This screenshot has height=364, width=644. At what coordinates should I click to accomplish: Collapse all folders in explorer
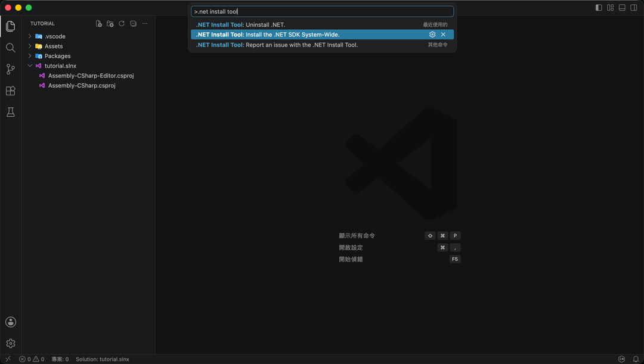point(134,24)
